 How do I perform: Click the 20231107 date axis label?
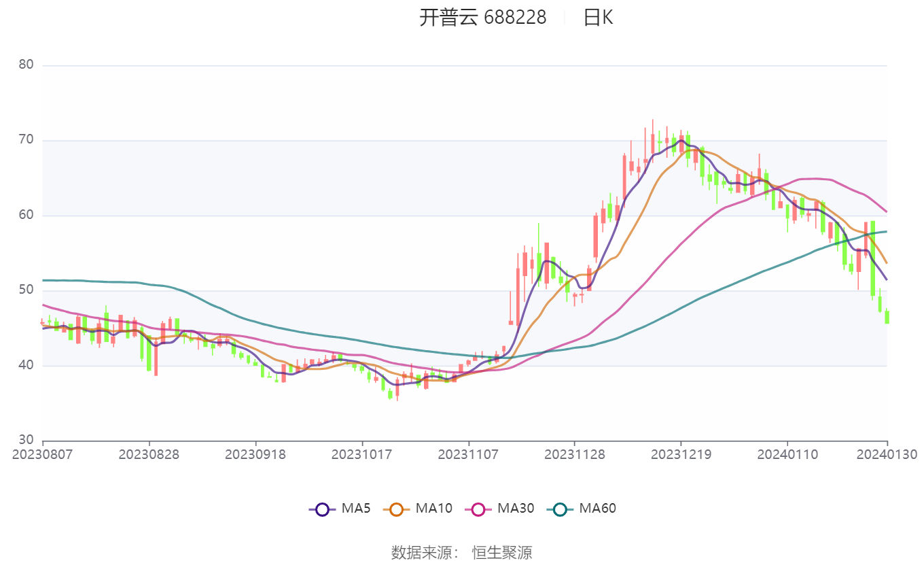pos(468,454)
